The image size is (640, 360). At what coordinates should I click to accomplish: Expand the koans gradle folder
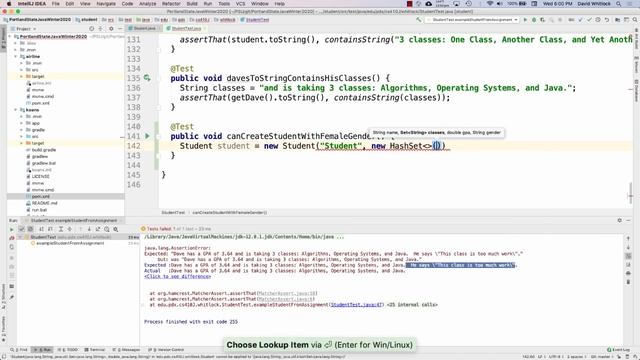click(x=22, y=130)
